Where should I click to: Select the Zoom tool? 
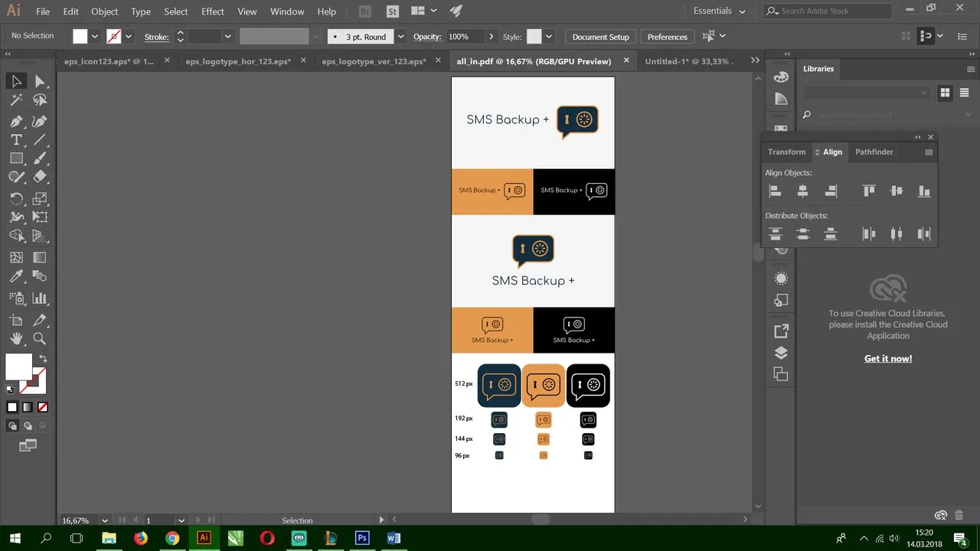pyautogui.click(x=40, y=338)
